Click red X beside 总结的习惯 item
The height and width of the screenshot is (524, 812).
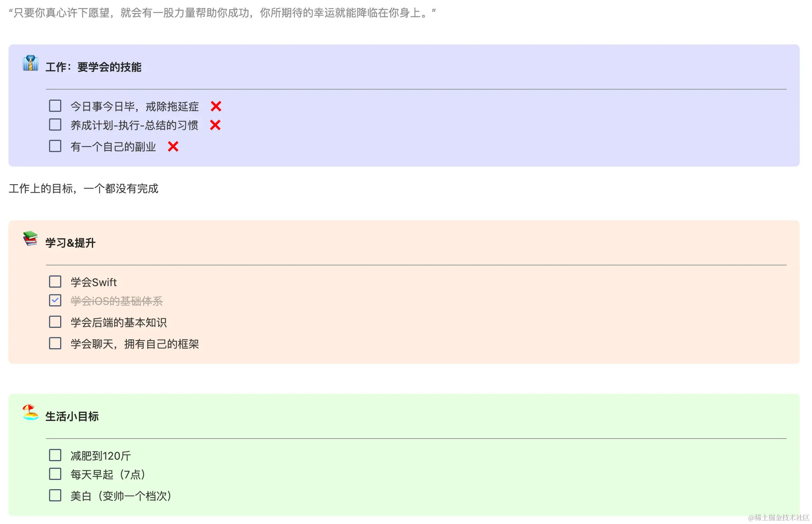[x=215, y=125]
